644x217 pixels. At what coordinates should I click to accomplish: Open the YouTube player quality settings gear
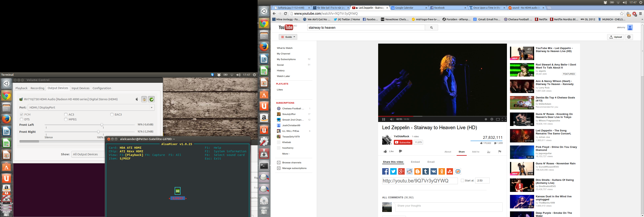coord(492,119)
